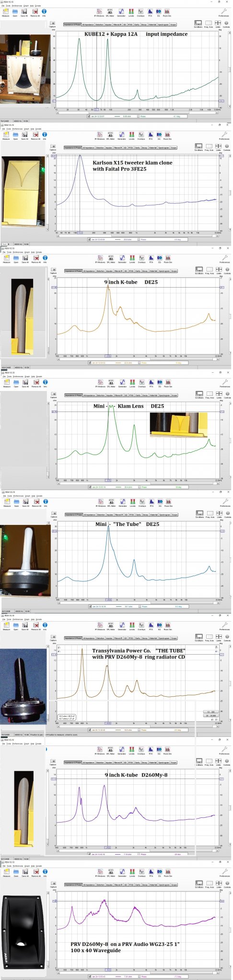Click Remove All in Mini "The Tube" DE25 window
Screen dimensions: 233x980
coord(36,502)
